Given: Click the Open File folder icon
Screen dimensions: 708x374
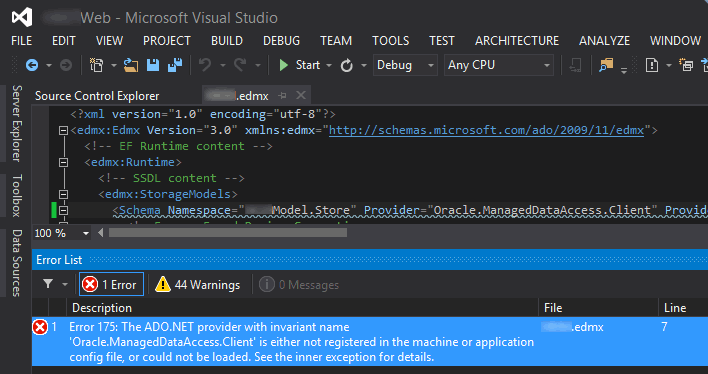Looking at the screenshot, I should (x=131, y=65).
